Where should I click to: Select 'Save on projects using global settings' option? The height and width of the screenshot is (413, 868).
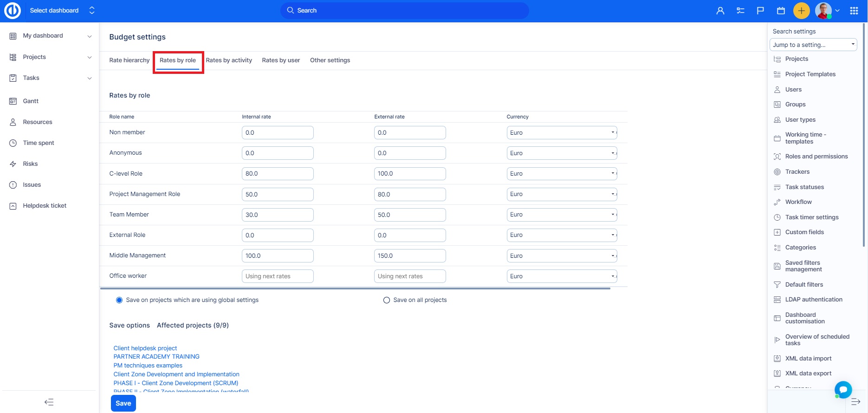click(119, 300)
